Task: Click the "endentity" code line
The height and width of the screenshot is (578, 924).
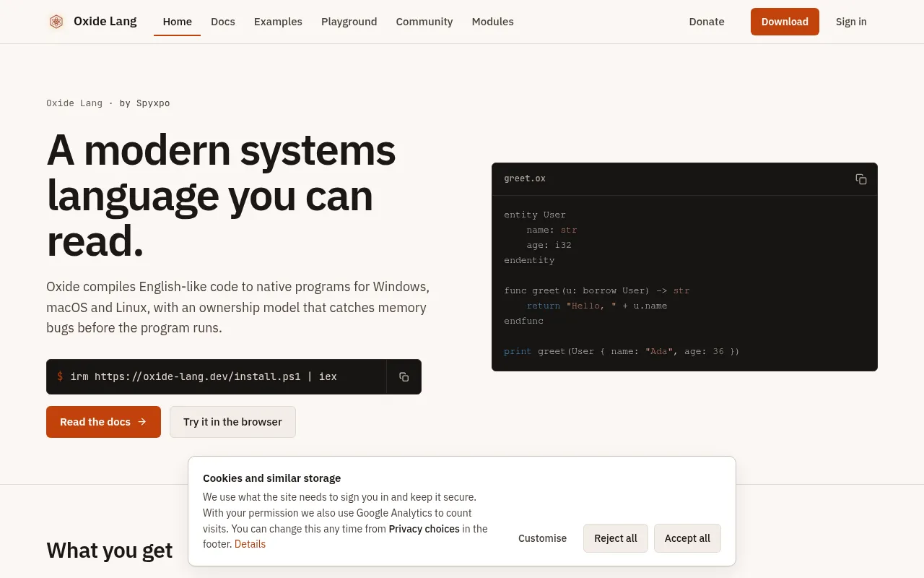Action: click(x=529, y=260)
